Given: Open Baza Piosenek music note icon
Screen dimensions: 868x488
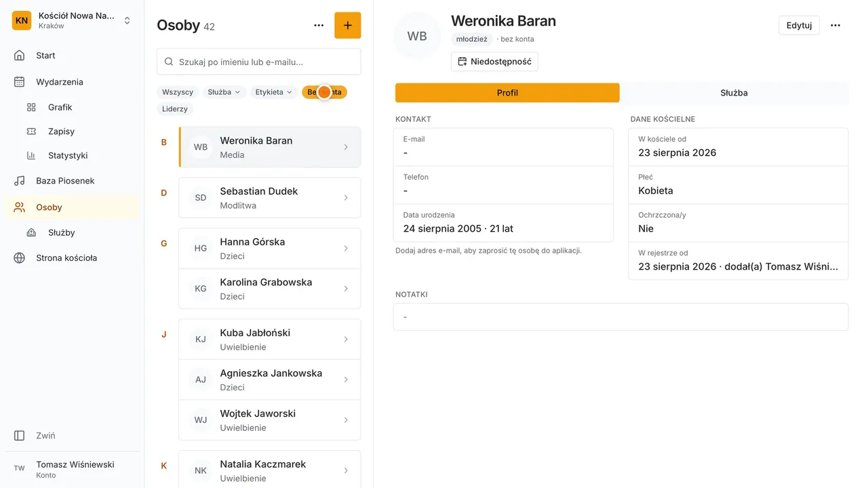Looking at the screenshot, I should [x=20, y=181].
